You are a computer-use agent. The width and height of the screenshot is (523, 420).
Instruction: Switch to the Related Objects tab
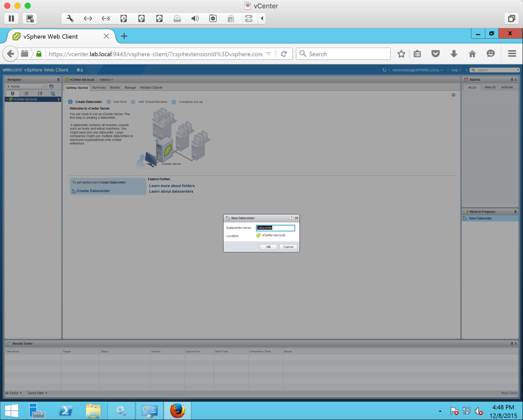tap(151, 88)
